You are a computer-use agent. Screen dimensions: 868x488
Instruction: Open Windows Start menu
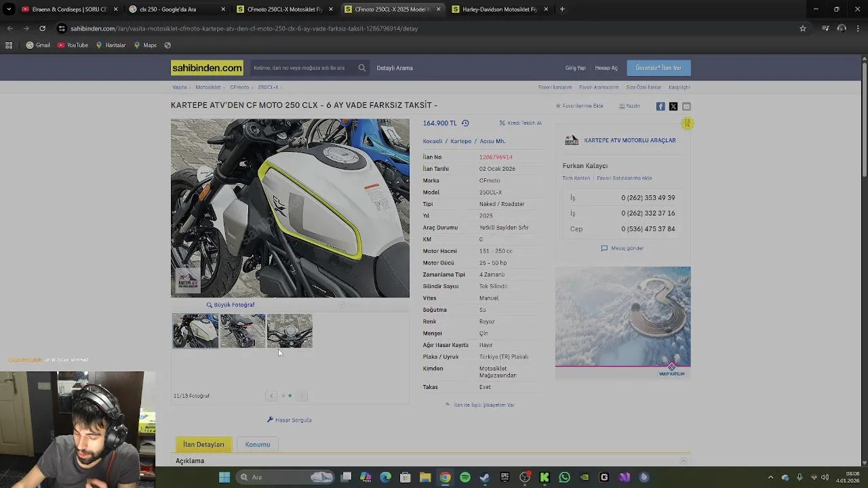click(x=224, y=477)
